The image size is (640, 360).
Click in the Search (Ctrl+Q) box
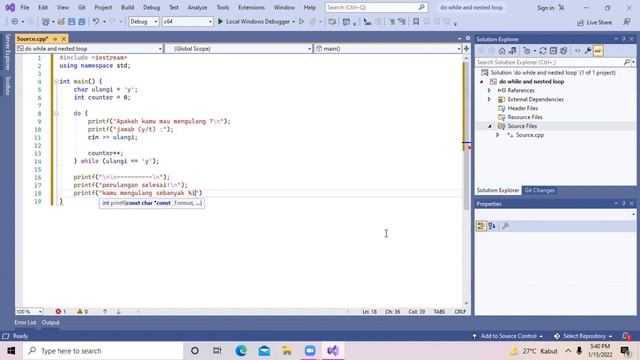point(376,7)
